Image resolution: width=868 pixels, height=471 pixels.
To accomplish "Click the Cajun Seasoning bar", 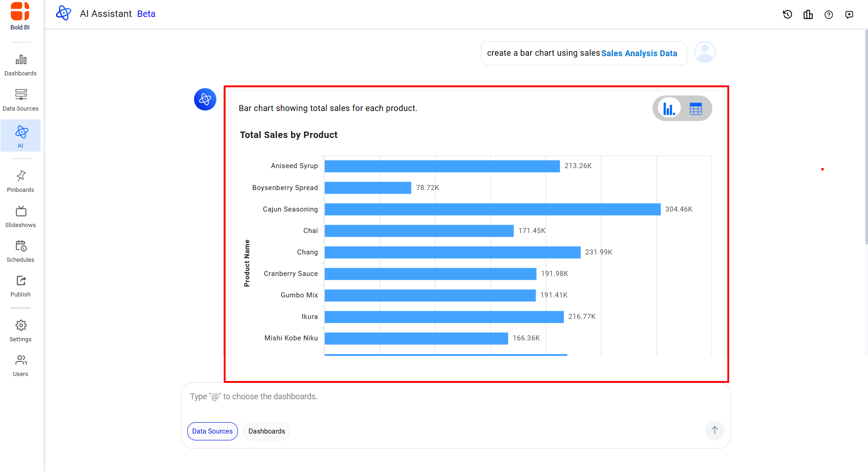I will pos(492,209).
